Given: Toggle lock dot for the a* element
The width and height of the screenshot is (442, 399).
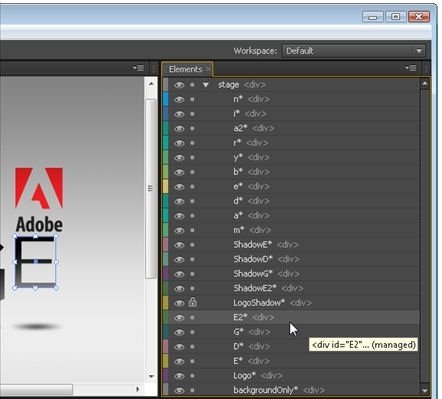Looking at the screenshot, I should [192, 216].
